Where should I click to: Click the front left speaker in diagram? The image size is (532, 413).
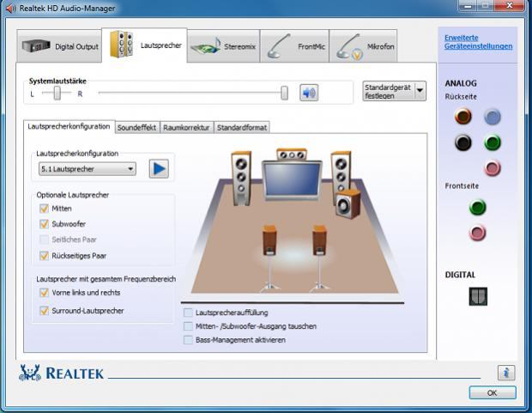242,179
